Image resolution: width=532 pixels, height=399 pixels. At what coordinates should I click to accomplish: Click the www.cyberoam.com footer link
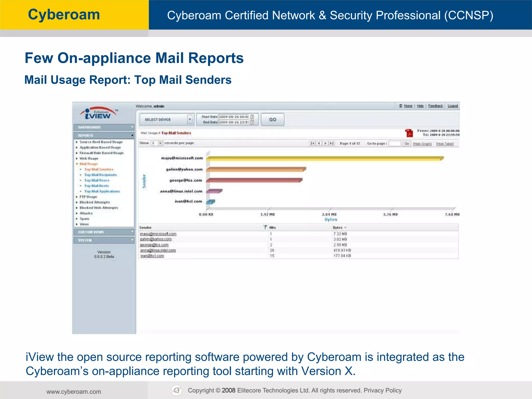(74, 392)
